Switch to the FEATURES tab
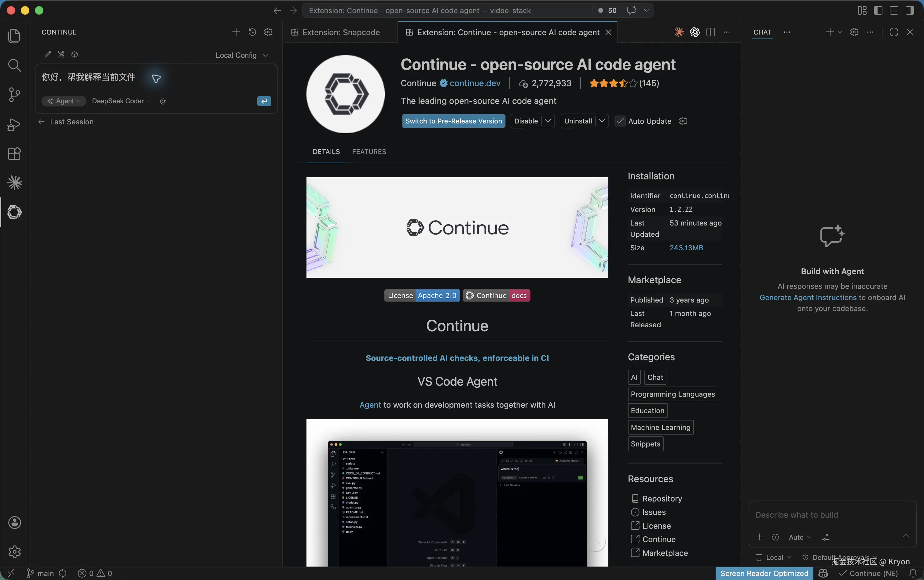 pyautogui.click(x=369, y=152)
